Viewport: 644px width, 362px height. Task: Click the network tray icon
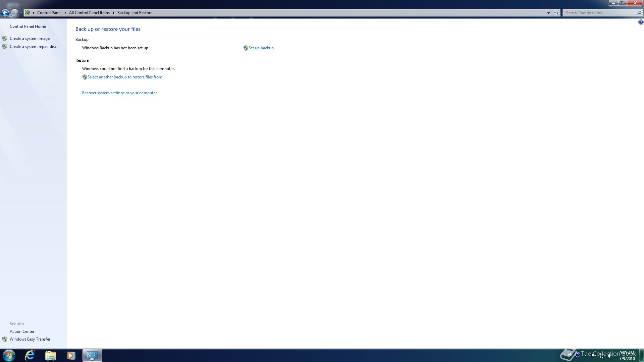pyautogui.click(x=602, y=356)
